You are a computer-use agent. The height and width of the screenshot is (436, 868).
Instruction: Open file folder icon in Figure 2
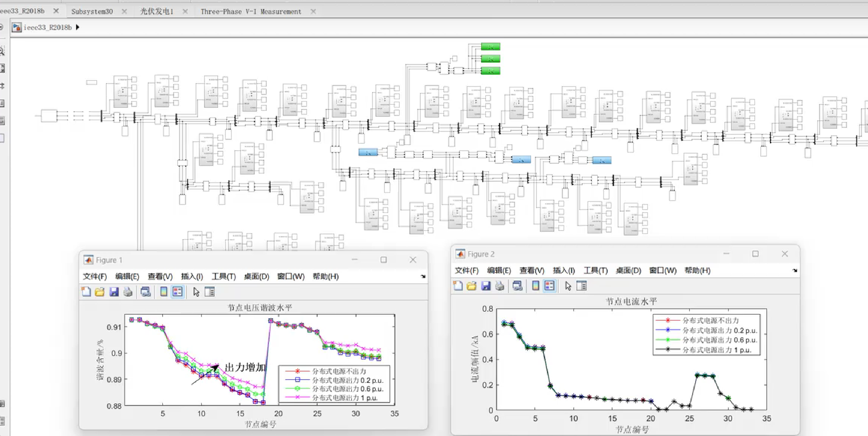(472, 286)
